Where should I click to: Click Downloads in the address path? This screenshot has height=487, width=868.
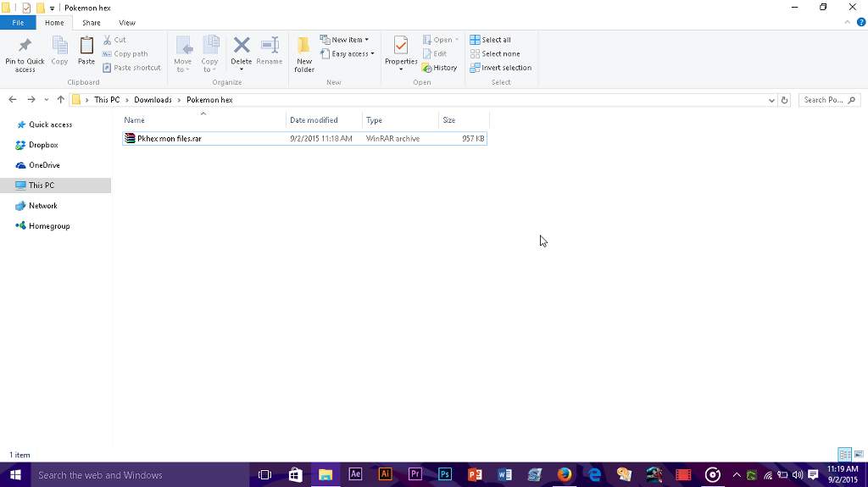point(153,100)
